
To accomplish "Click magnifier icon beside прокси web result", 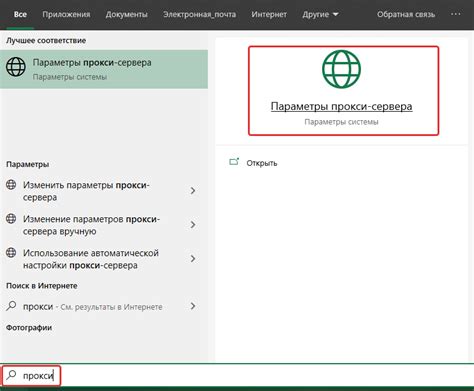I will pyautogui.click(x=11, y=306).
